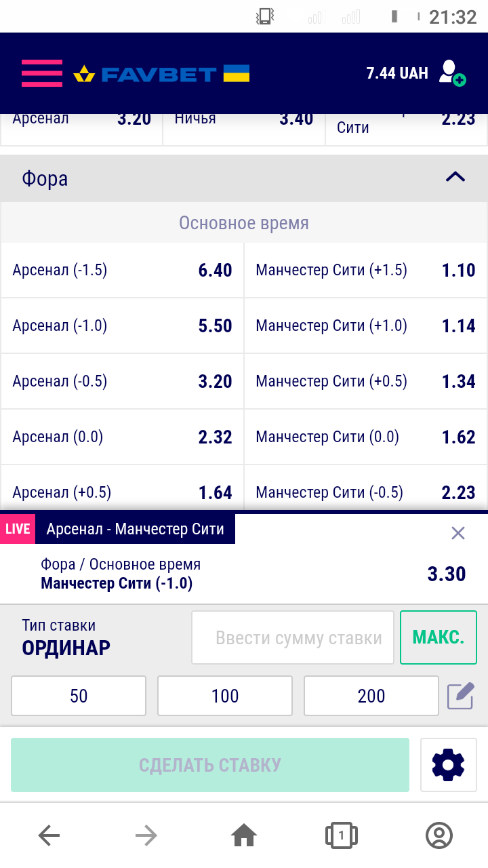
Task: Edit quick stake amounts
Action: click(x=460, y=696)
